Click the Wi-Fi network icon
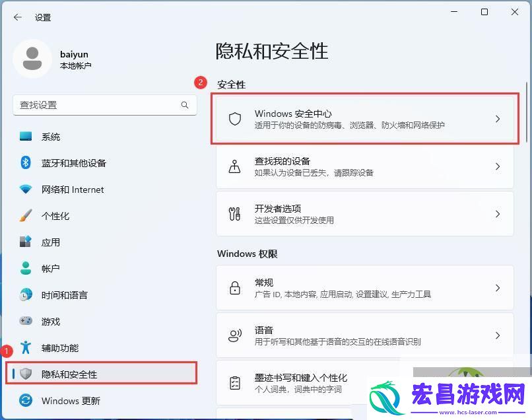 (26, 189)
